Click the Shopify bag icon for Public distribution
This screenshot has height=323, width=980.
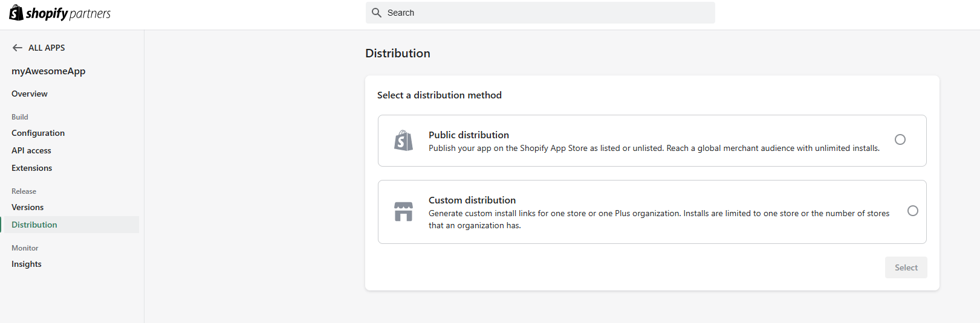403,141
